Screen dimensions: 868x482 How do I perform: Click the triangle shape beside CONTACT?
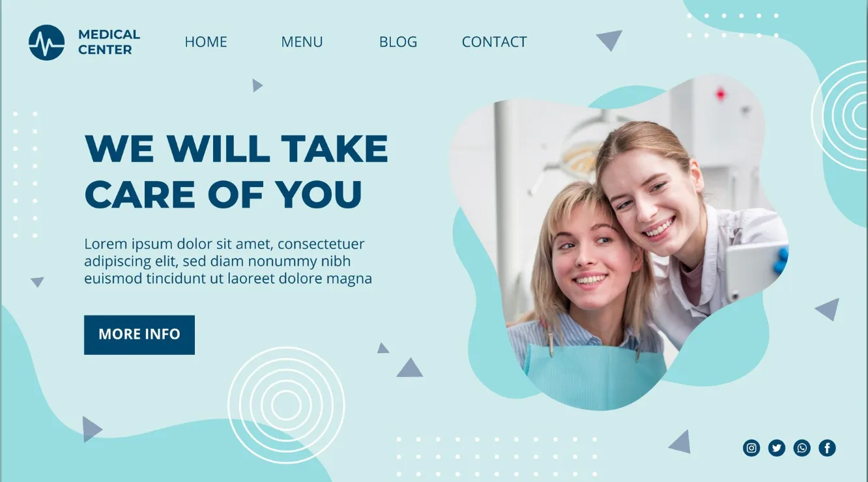coord(609,40)
